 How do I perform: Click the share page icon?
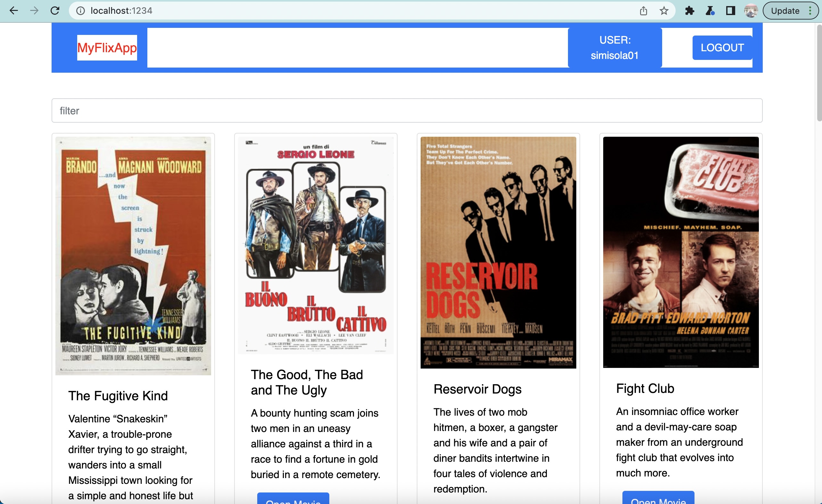(x=644, y=11)
